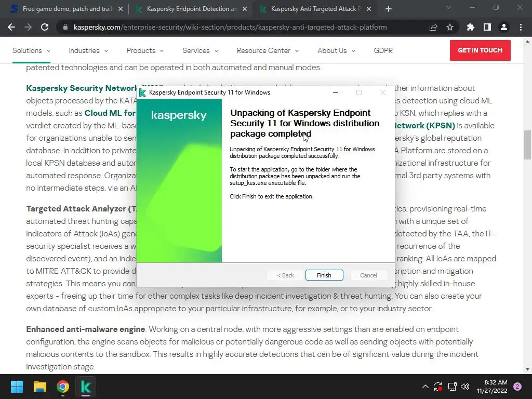Open the tab search chevron in Chrome

[448, 7]
